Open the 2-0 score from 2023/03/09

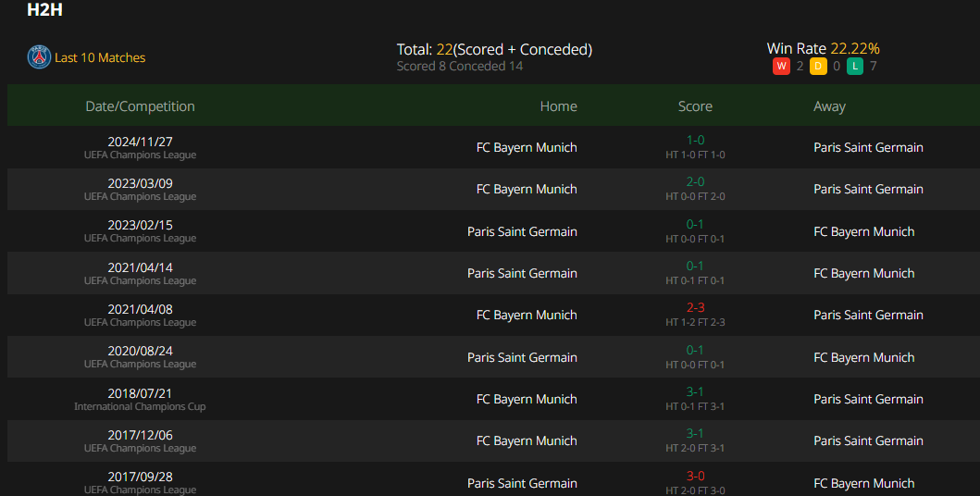(x=695, y=182)
